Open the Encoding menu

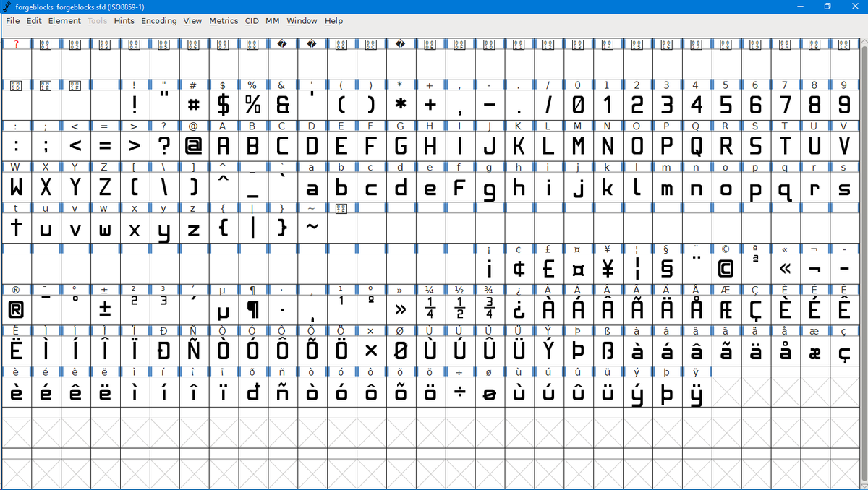click(x=158, y=21)
